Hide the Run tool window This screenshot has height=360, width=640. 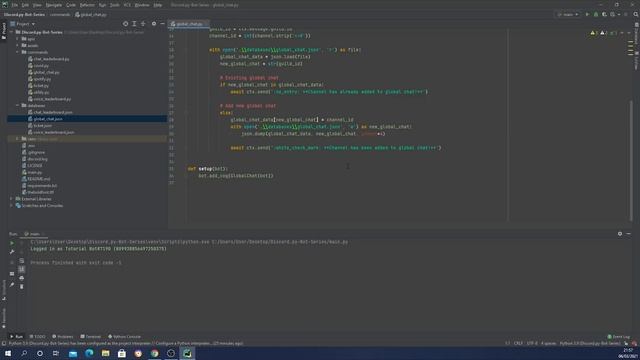(x=629, y=234)
